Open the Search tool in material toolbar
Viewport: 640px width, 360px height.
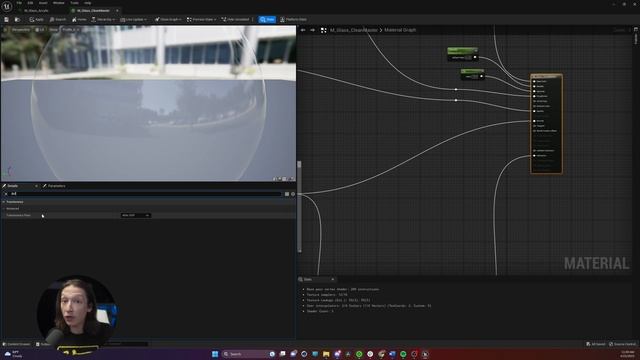[58, 19]
